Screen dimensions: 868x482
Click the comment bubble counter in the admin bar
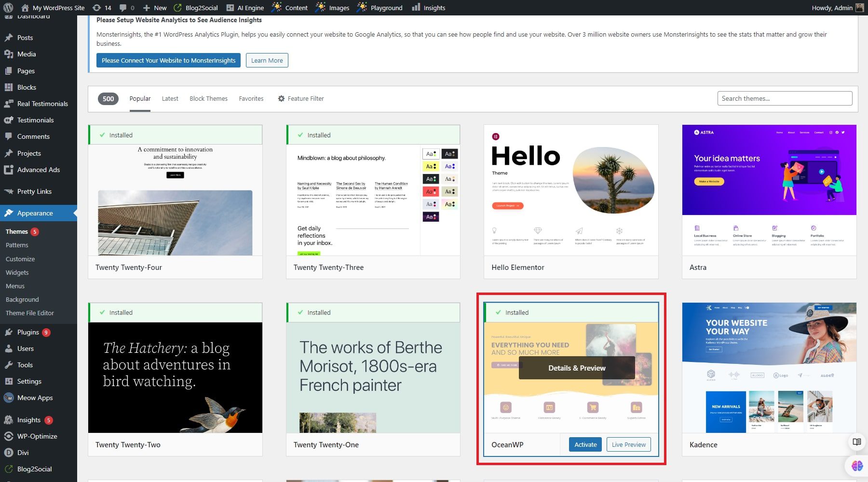coord(126,7)
